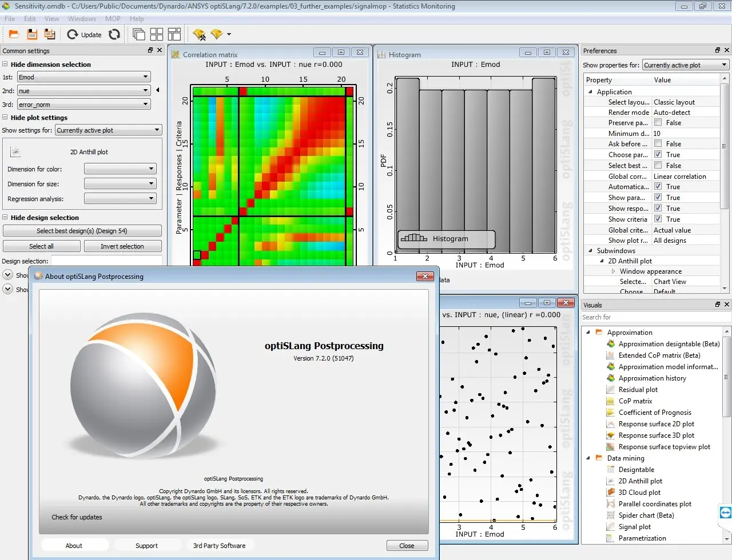Open the MOP menu
This screenshot has width=732, height=560.
pos(113,19)
